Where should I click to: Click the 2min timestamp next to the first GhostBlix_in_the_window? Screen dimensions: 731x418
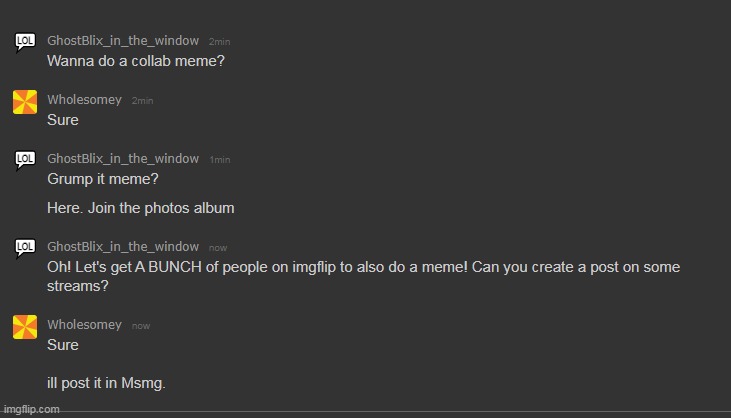tap(219, 42)
